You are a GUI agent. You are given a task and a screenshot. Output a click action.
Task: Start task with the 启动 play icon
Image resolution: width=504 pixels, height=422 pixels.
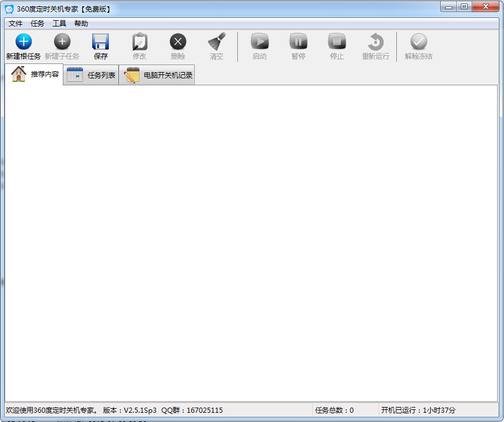click(260, 42)
